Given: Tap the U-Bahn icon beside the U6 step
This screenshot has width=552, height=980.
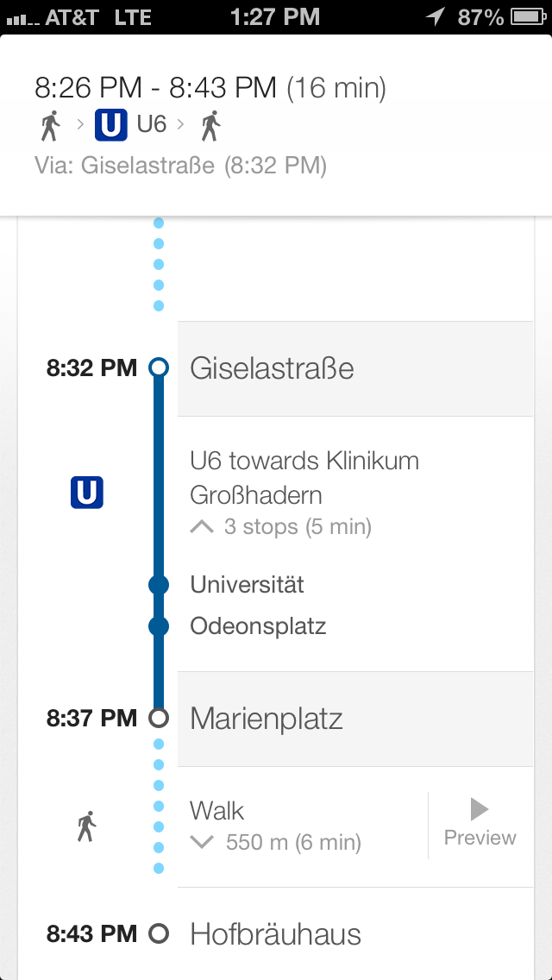Looking at the screenshot, I should point(86,493).
